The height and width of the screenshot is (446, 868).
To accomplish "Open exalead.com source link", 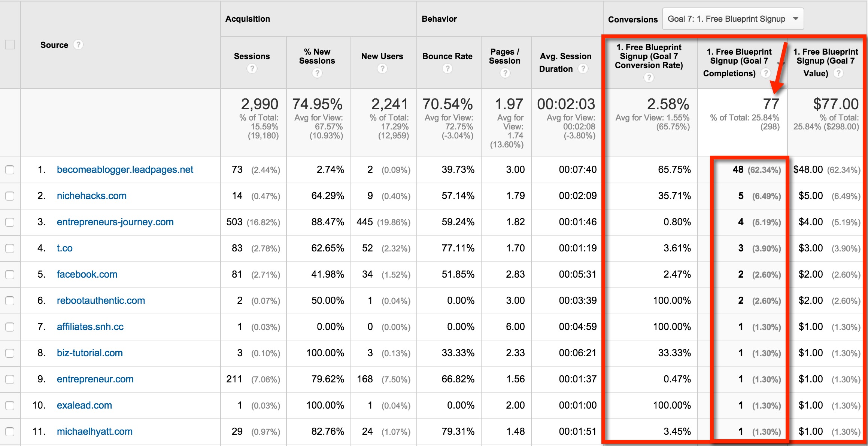I will 84,406.
